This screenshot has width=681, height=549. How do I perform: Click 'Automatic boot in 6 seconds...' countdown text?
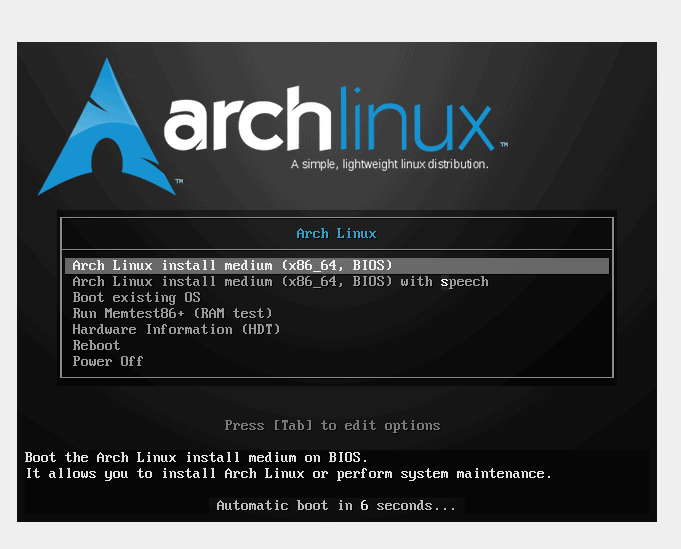337,506
